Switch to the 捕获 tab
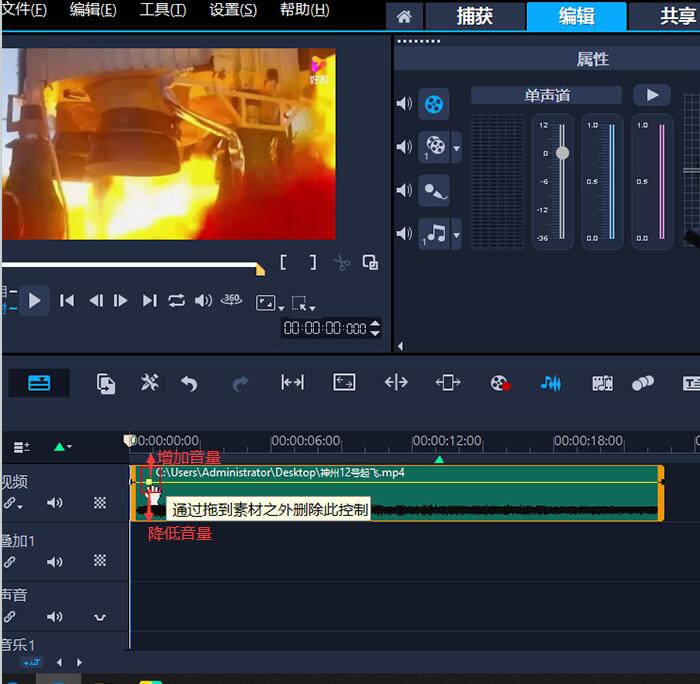 pos(474,17)
